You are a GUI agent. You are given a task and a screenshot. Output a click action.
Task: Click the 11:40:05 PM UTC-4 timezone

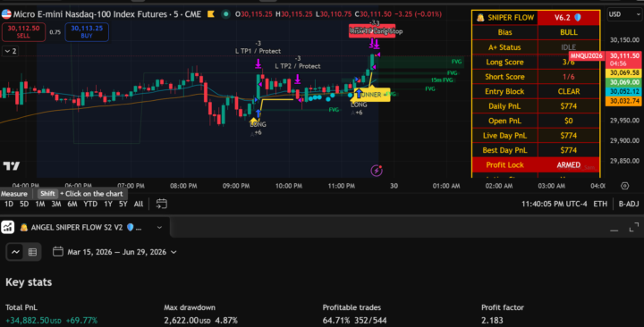click(x=554, y=204)
